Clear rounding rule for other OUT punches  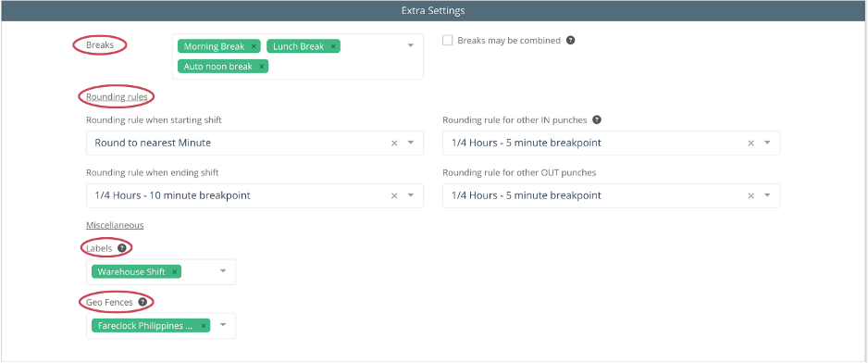pyautogui.click(x=751, y=195)
